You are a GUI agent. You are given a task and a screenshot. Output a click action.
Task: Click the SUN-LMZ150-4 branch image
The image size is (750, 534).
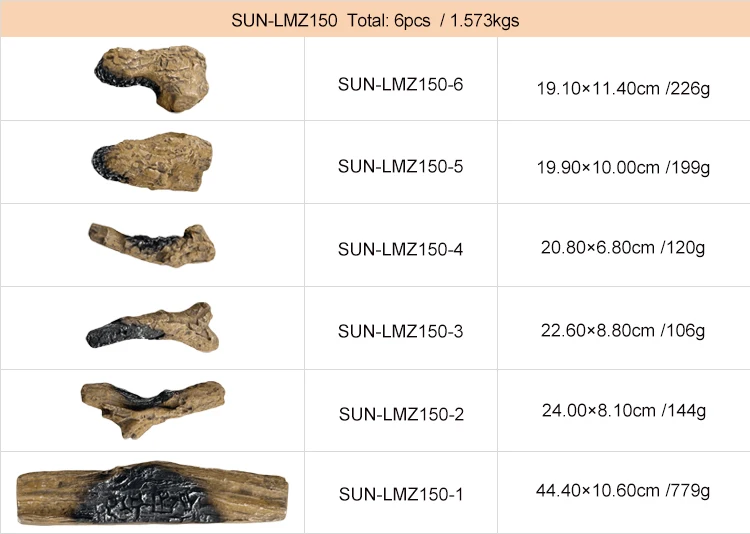click(152, 245)
